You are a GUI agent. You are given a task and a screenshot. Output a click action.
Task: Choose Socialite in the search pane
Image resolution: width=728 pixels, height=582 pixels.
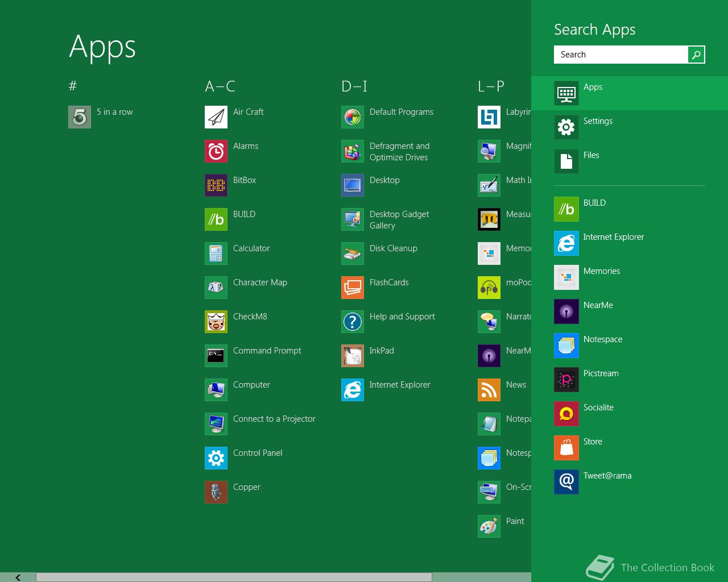(630, 414)
